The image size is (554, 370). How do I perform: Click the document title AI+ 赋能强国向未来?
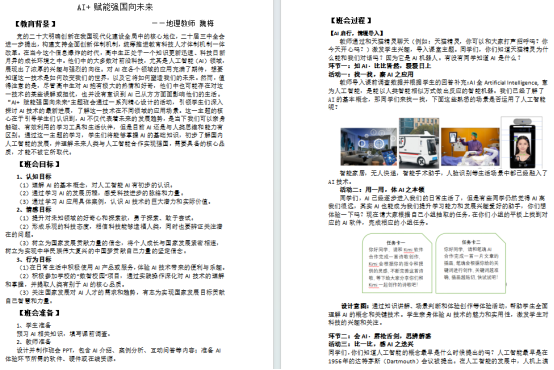tap(115, 7)
